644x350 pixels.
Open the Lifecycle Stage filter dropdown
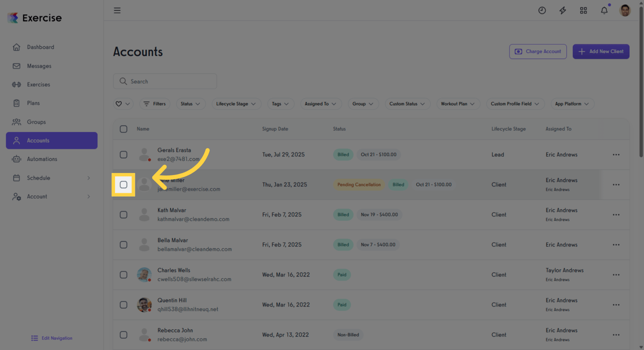[x=236, y=104]
